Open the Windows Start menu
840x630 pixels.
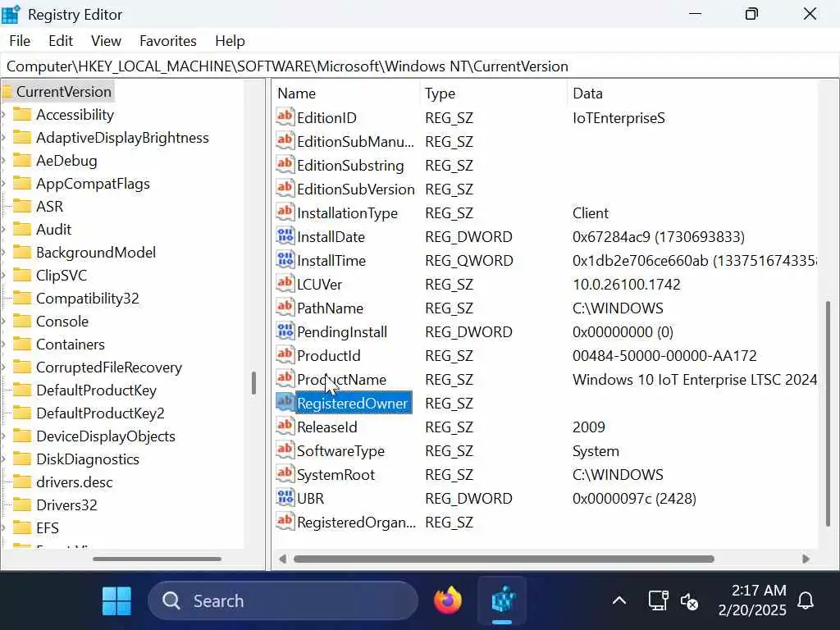click(x=116, y=601)
